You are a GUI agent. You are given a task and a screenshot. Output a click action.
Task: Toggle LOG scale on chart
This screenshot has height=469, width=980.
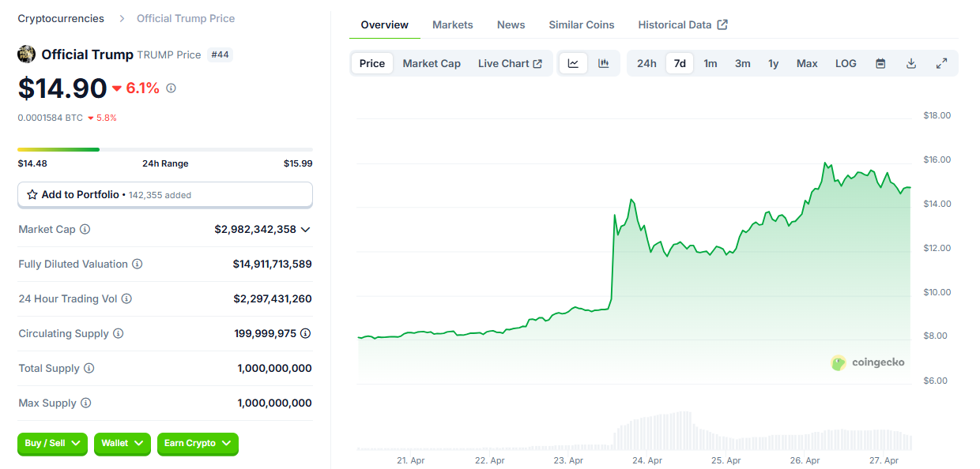[x=846, y=63]
